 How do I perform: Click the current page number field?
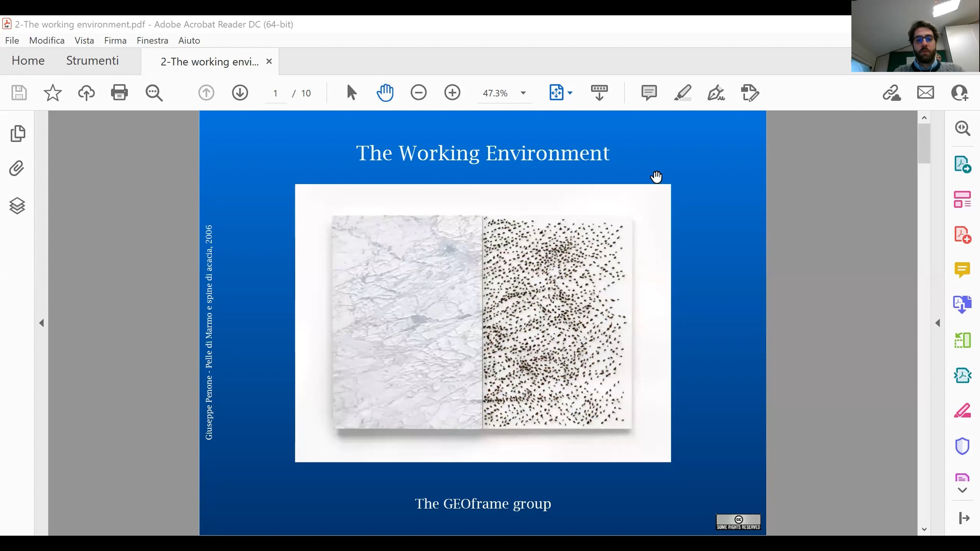coord(276,93)
